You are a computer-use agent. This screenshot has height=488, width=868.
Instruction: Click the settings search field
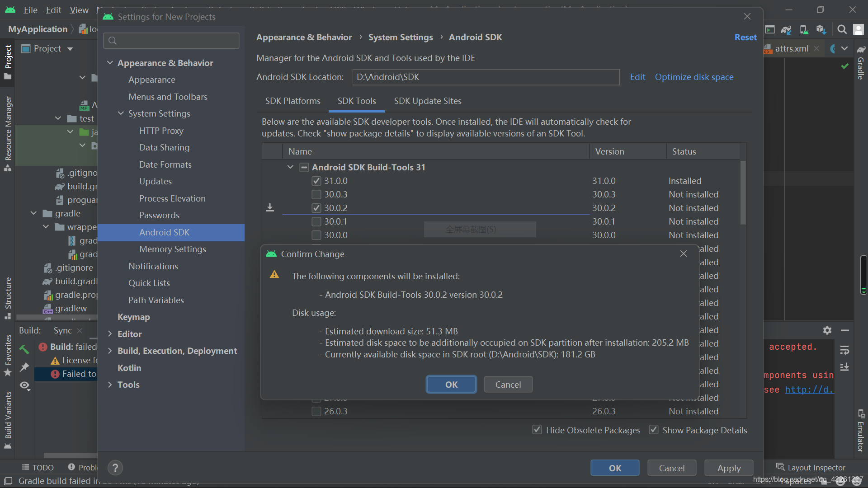pos(171,40)
